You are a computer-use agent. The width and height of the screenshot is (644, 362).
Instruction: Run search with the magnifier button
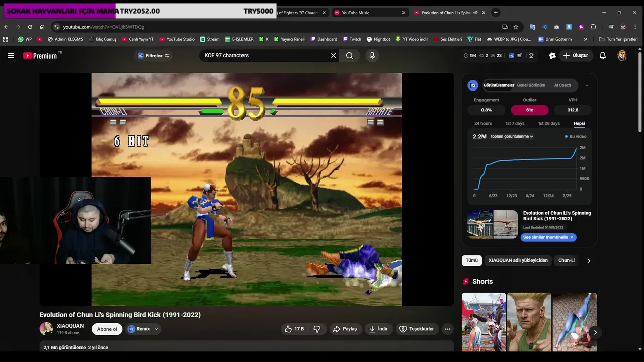click(349, 56)
